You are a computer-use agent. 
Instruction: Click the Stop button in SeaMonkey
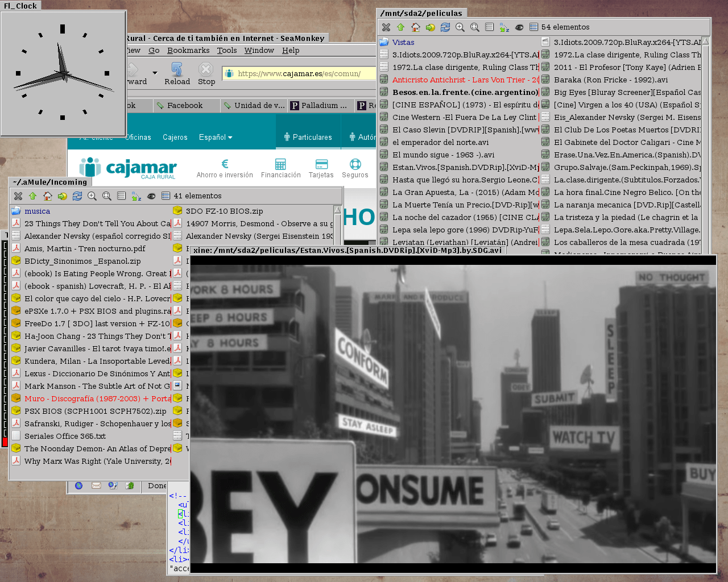(x=206, y=74)
